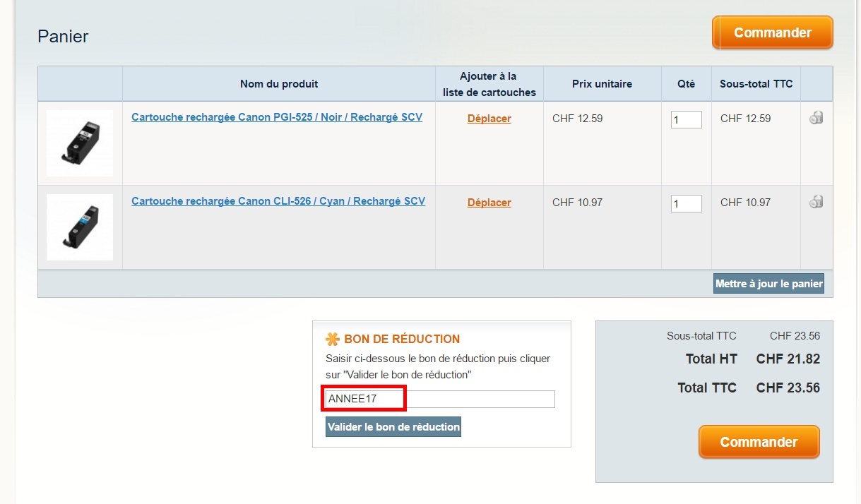Click the top Commander button
This screenshot has height=504, width=861.
tap(772, 33)
